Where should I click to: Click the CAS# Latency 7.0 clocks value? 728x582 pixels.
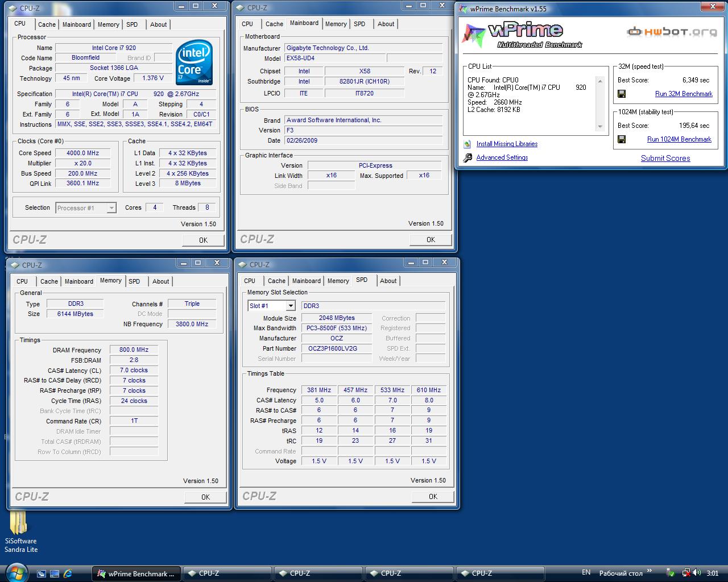(x=134, y=371)
